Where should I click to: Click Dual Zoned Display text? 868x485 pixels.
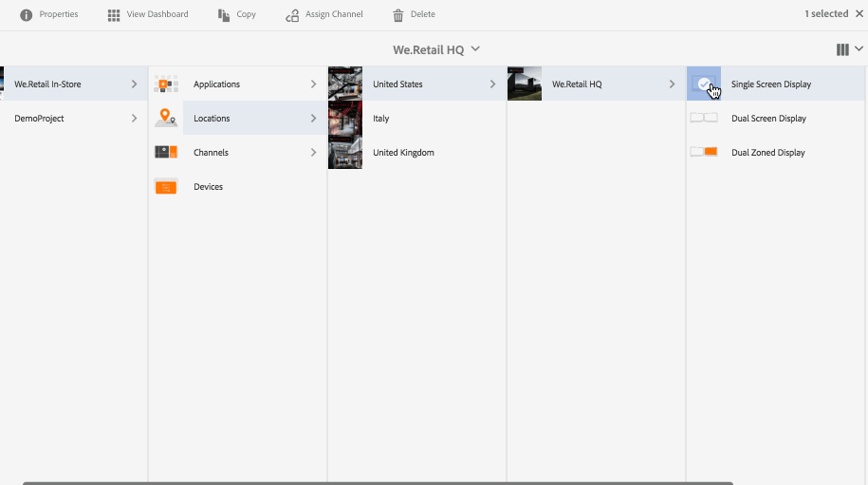768,152
